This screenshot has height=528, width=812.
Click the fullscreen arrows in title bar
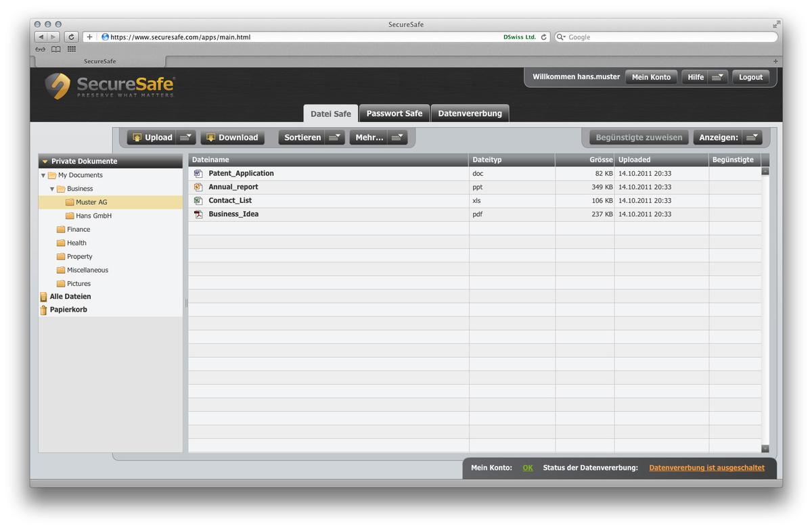[x=776, y=24]
